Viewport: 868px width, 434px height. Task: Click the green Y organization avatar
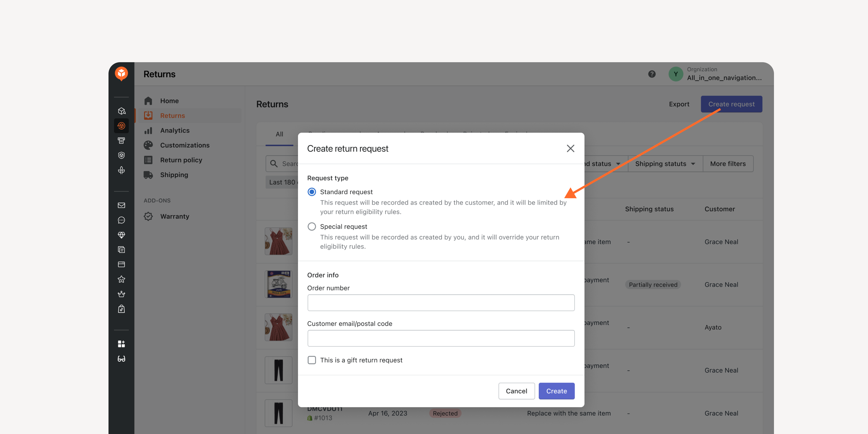[x=676, y=74]
